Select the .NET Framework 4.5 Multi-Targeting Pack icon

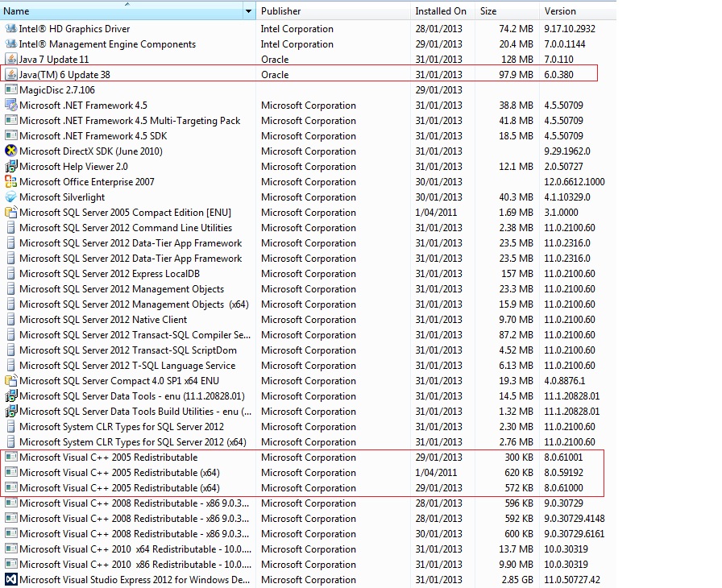11,121
